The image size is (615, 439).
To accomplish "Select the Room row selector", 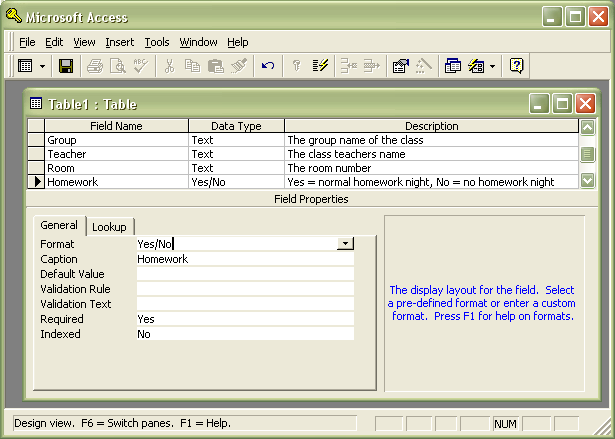I will (x=36, y=168).
